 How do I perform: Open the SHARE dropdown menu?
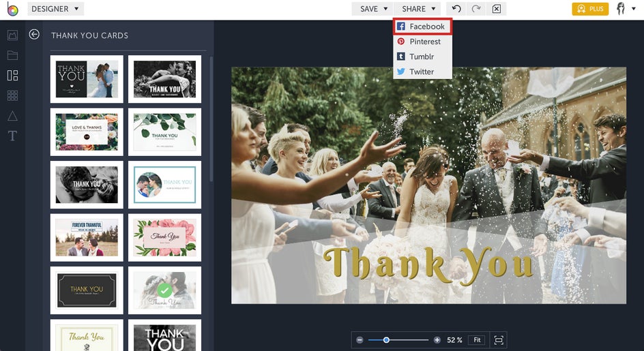click(x=418, y=9)
